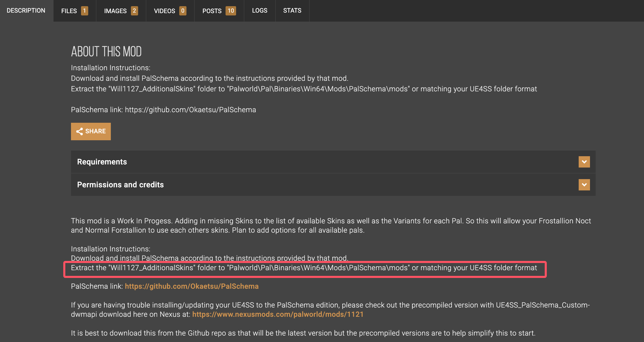
Task: Open the Images tab
Action: point(115,11)
